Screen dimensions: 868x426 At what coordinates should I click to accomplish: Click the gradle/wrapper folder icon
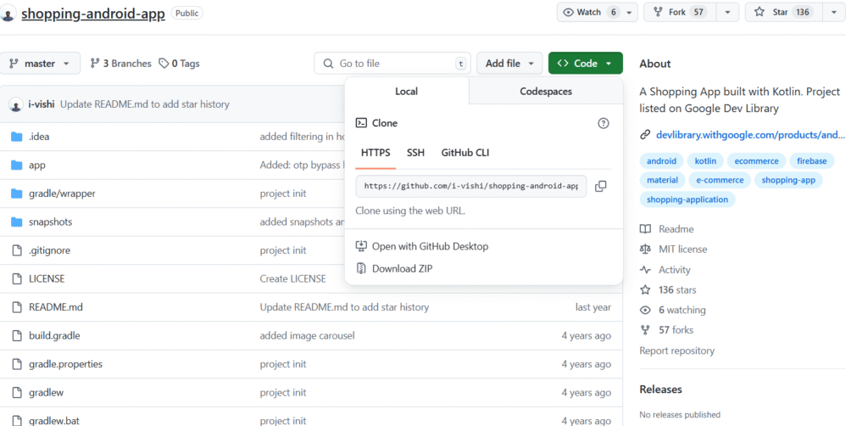click(x=17, y=193)
